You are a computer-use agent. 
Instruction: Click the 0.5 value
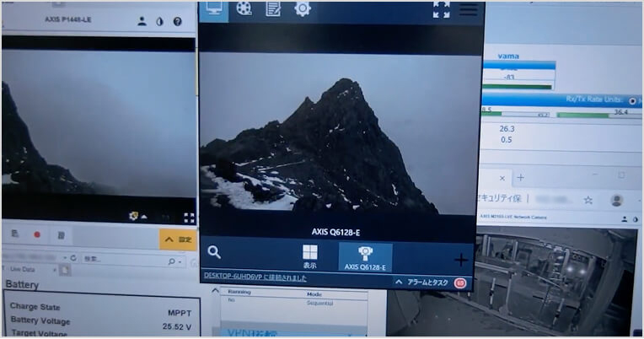pyautogui.click(x=506, y=140)
